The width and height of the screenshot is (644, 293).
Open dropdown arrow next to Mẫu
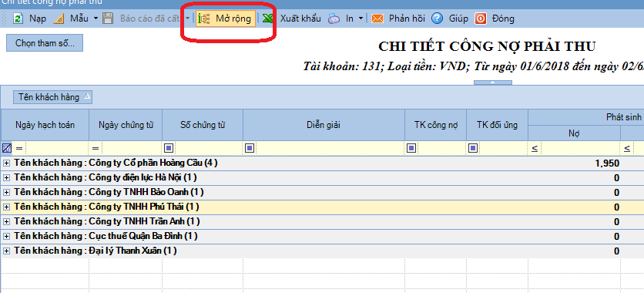pyautogui.click(x=96, y=19)
